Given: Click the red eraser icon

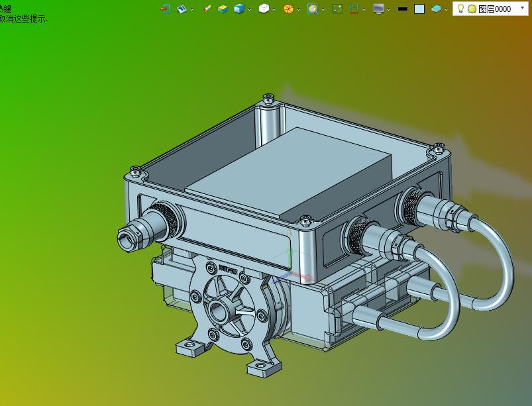Looking at the screenshot, I should [x=207, y=9].
